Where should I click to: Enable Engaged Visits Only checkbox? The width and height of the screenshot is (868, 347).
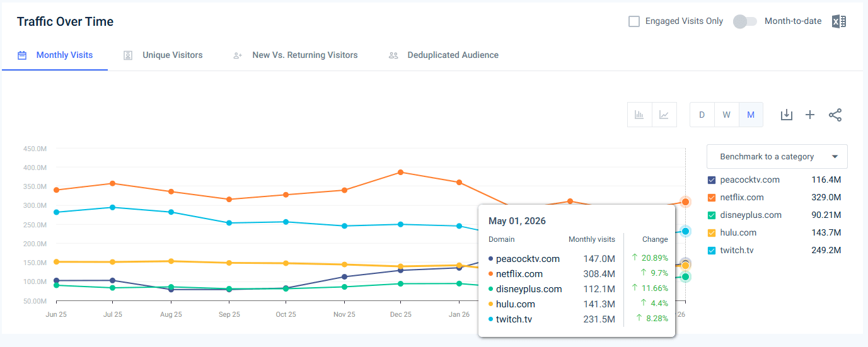634,21
